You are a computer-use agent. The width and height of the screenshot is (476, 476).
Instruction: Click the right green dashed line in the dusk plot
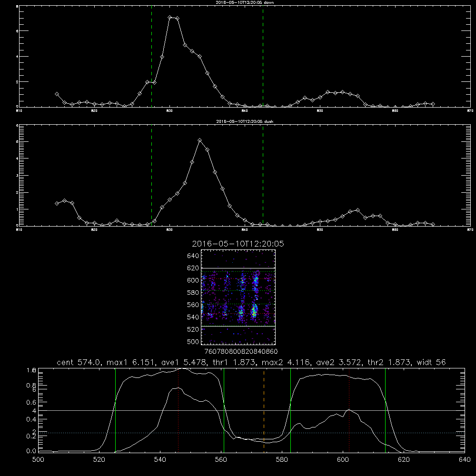263,175
